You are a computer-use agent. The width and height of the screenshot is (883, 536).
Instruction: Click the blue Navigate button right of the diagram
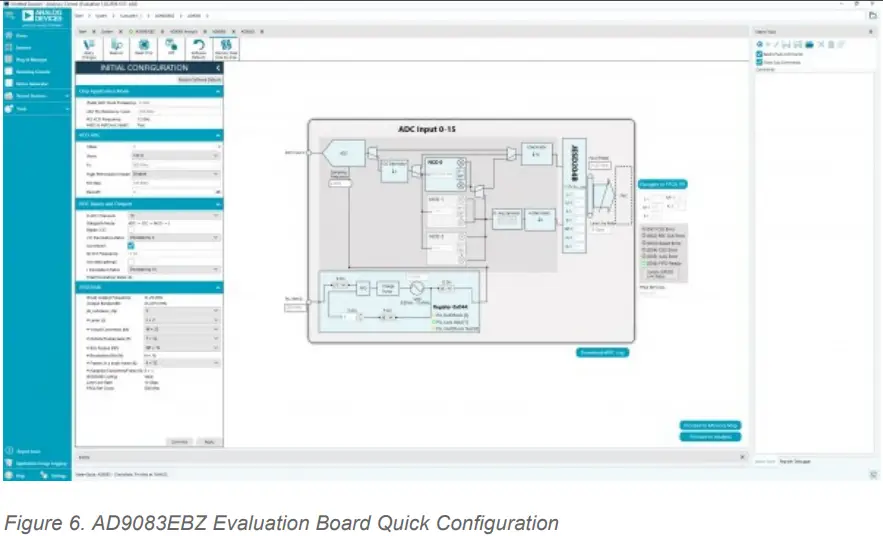pos(662,184)
